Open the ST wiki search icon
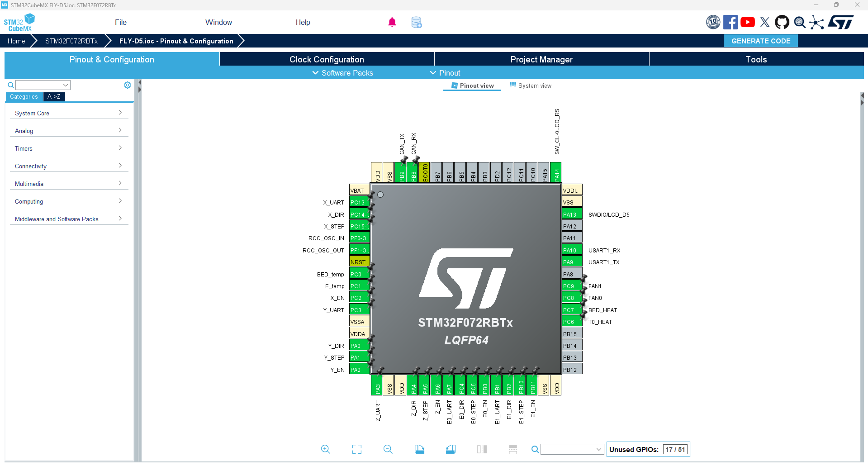The image size is (868, 466). click(x=800, y=22)
